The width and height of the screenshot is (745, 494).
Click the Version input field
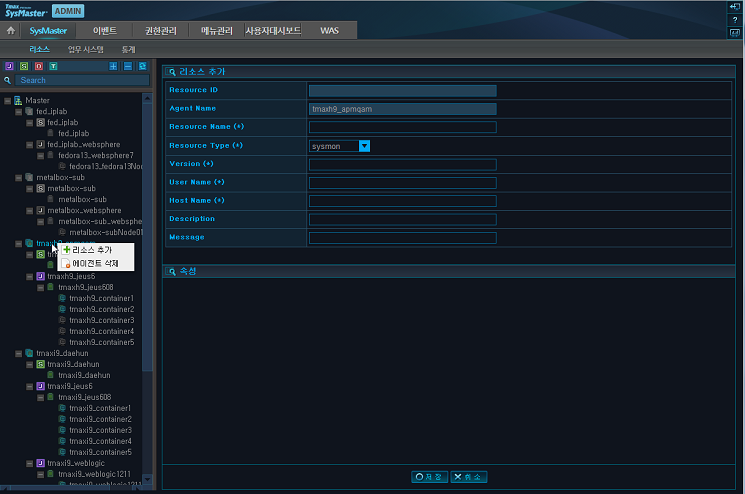pyautogui.click(x=402, y=164)
